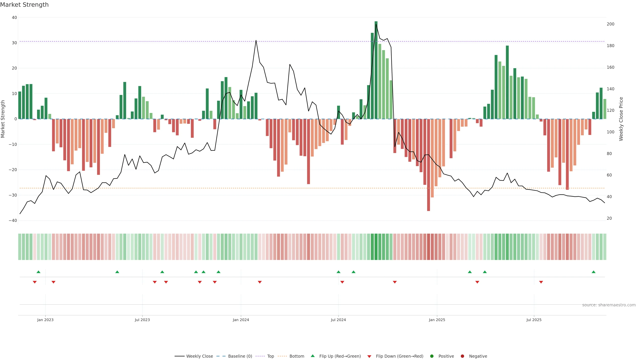Click the Jul 2025 axis label

(x=534, y=320)
